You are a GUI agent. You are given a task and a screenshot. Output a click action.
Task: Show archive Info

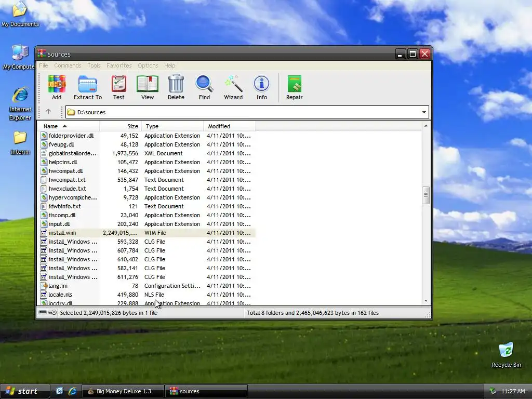click(x=262, y=88)
